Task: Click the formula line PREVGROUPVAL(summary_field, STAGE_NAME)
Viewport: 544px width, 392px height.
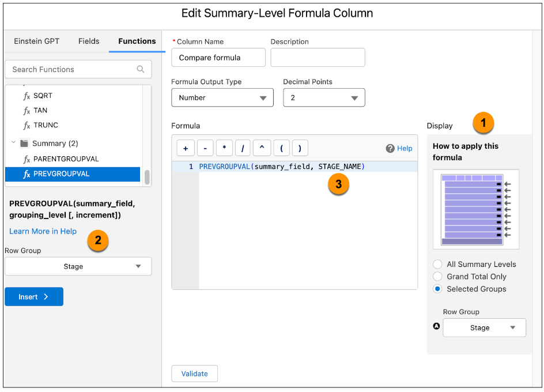Action: 282,167
